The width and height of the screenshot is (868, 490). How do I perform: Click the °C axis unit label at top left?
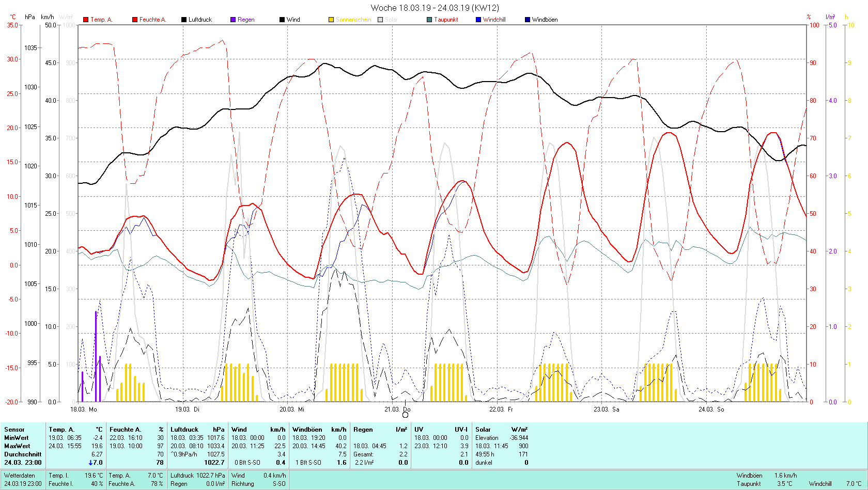pyautogui.click(x=13, y=17)
